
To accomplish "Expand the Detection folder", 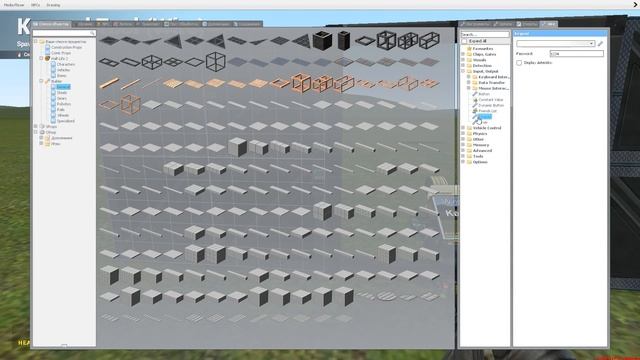I will pyautogui.click(x=463, y=65).
